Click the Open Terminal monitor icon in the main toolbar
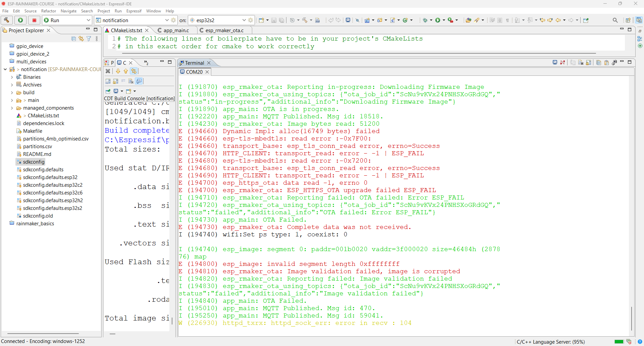The image size is (644, 346). coord(348,20)
